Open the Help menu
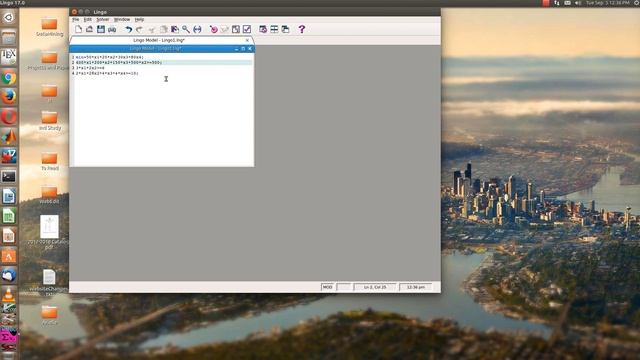 pyautogui.click(x=139, y=19)
